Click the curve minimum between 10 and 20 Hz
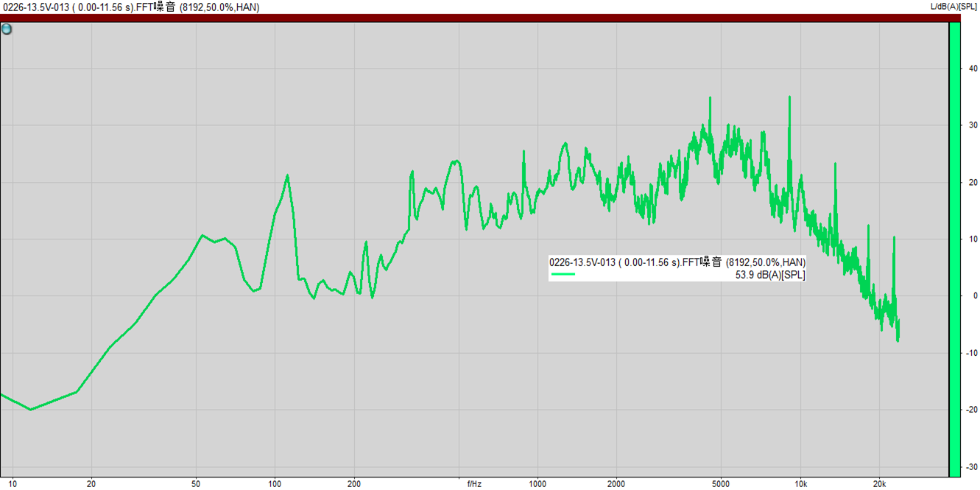 pyautogui.click(x=30, y=409)
